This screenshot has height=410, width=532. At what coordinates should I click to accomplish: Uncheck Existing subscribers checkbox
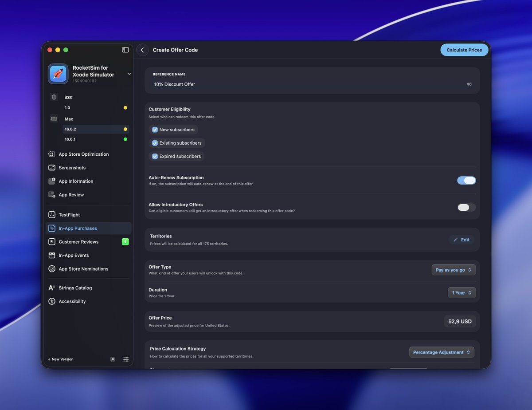155,143
